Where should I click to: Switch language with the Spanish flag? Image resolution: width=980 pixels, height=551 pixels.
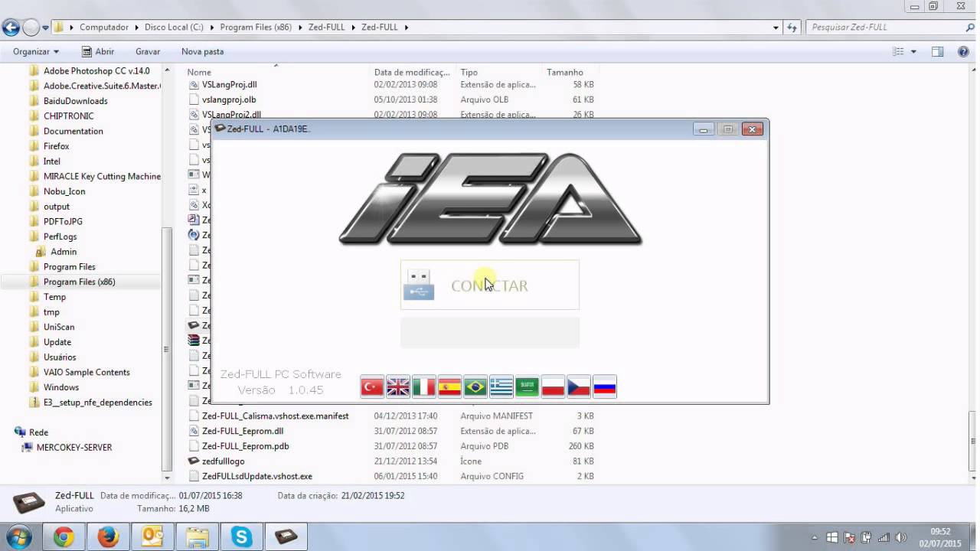coord(449,387)
